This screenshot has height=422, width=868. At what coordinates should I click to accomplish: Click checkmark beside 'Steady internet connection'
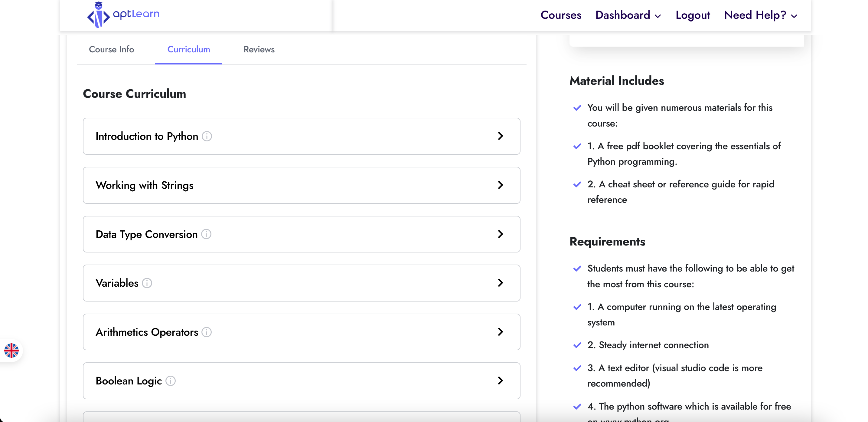[x=577, y=345]
